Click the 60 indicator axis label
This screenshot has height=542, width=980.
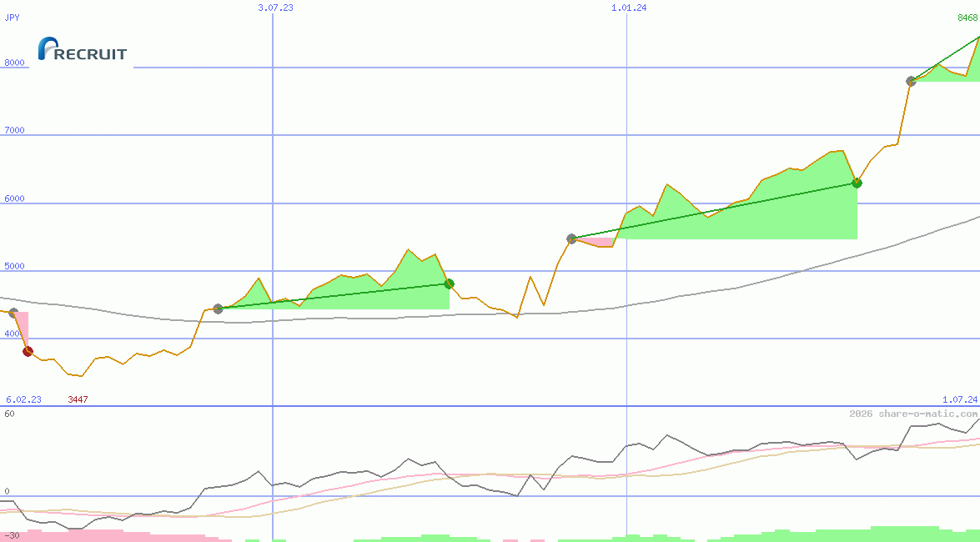coord(9,414)
